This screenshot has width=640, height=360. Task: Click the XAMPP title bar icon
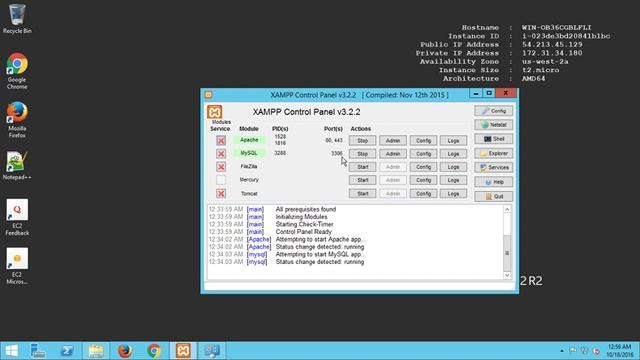tap(209, 95)
